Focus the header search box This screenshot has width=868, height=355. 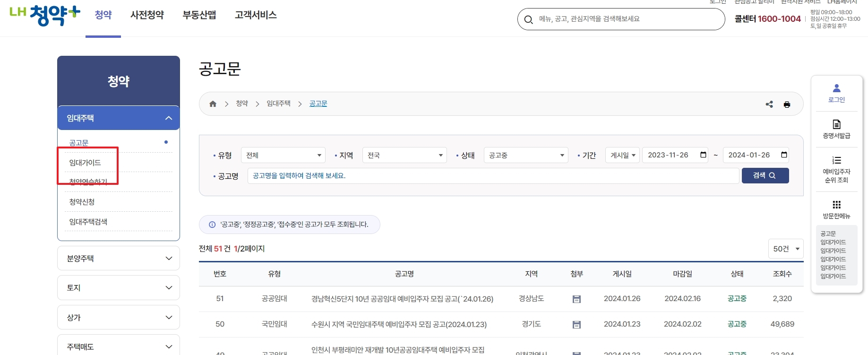621,19
